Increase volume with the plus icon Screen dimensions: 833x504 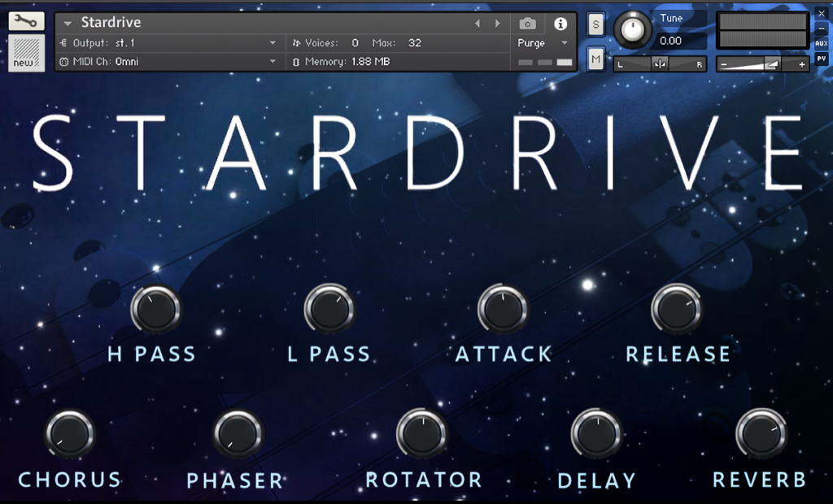tap(801, 65)
